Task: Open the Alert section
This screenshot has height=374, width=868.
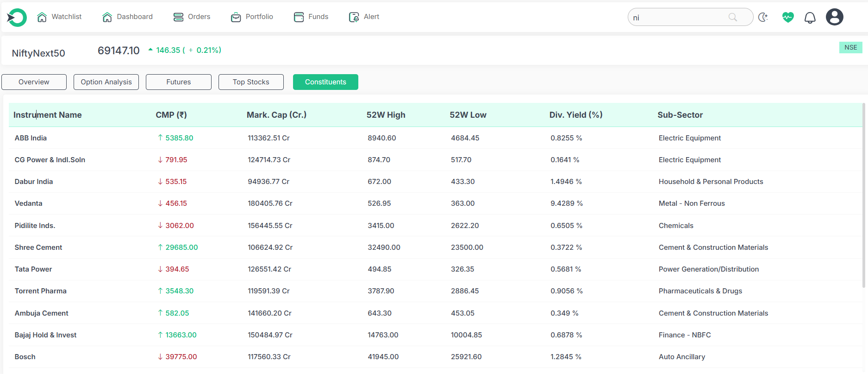Action: point(364,17)
